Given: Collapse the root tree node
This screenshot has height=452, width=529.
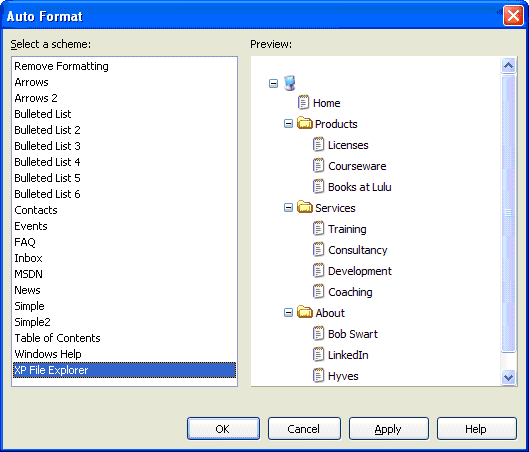Looking at the screenshot, I should (x=273, y=83).
